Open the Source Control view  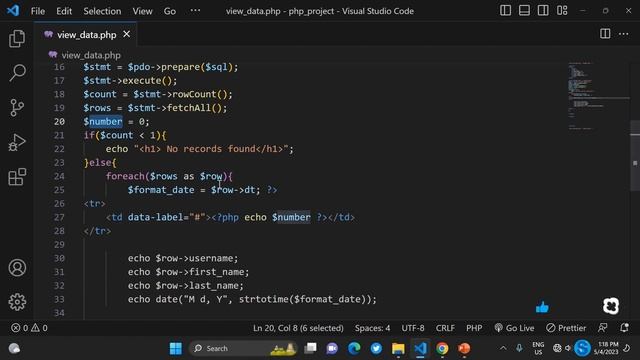[x=17, y=108]
